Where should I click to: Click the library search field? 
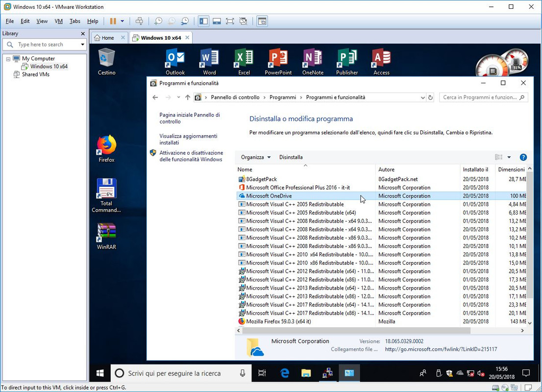point(44,45)
